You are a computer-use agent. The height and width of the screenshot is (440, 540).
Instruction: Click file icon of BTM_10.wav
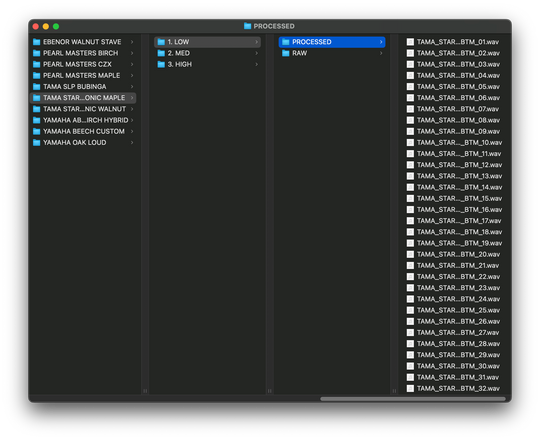tap(410, 143)
